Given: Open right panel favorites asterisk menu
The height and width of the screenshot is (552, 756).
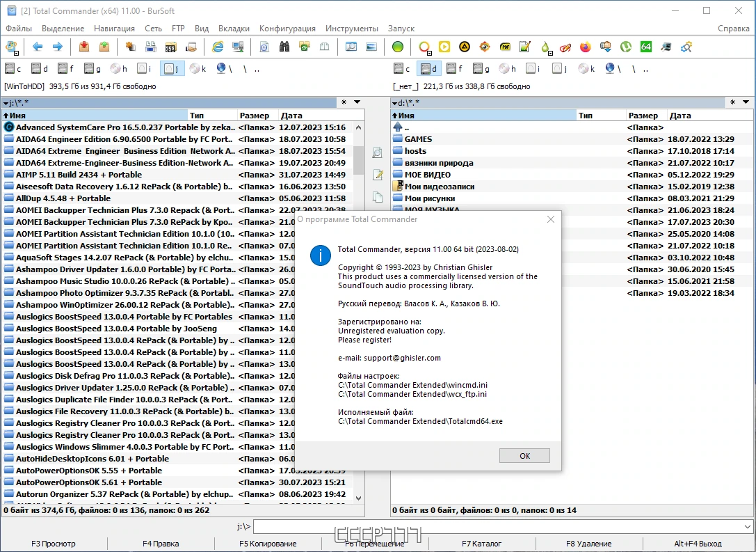Looking at the screenshot, I should (732, 102).
